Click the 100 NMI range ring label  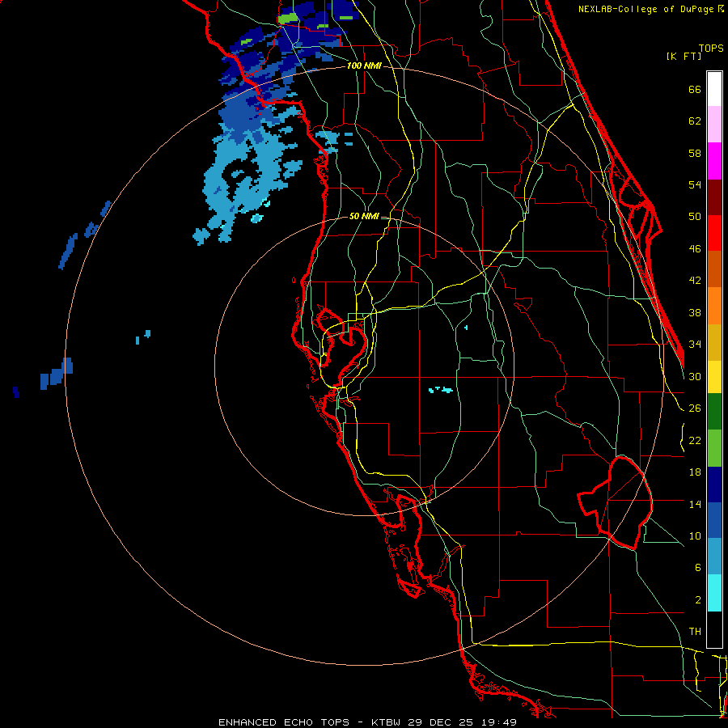point(364,66)
